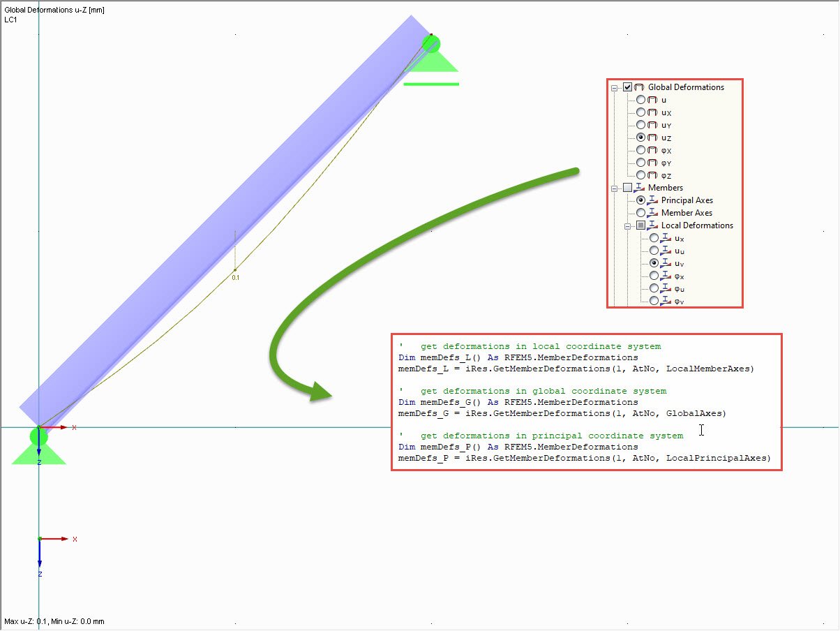
Task: Click the axes icon next to Member Axes
Action: pos(653,212)
